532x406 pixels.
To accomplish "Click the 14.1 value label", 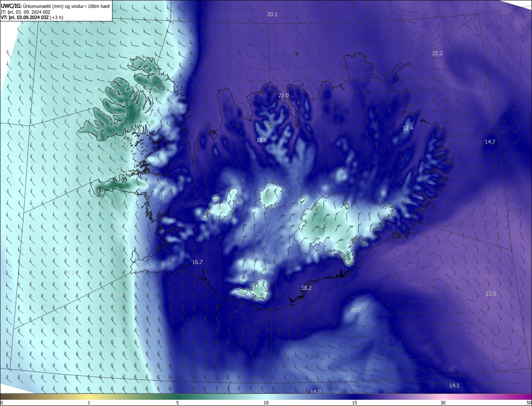I will click(x=454, y=385).
